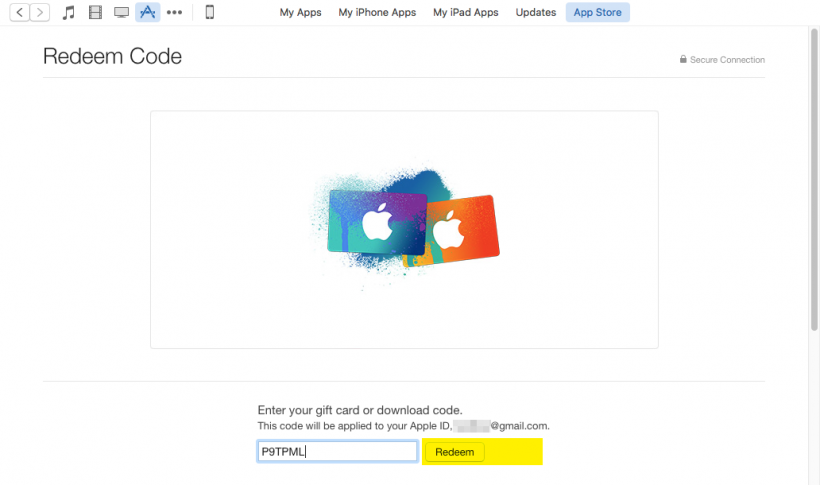
Task: Focus the gift card code text field
Action: (x=337, y=452)
